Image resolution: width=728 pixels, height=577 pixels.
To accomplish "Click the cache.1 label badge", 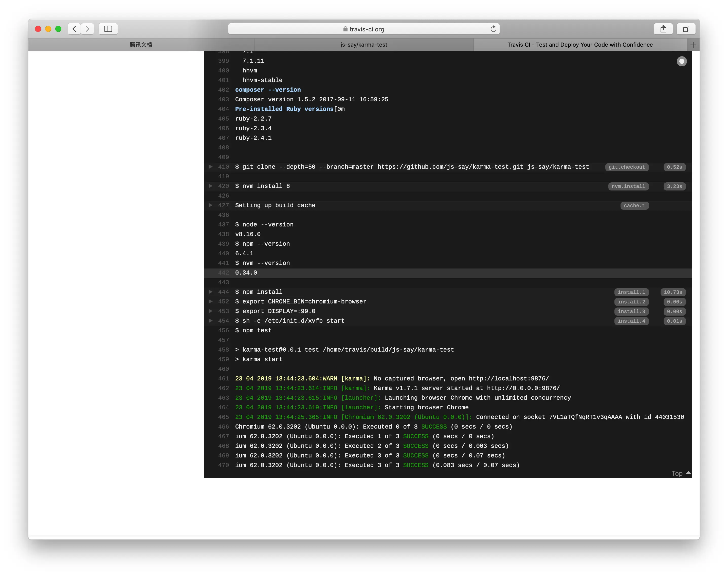I will pos(634,205).
